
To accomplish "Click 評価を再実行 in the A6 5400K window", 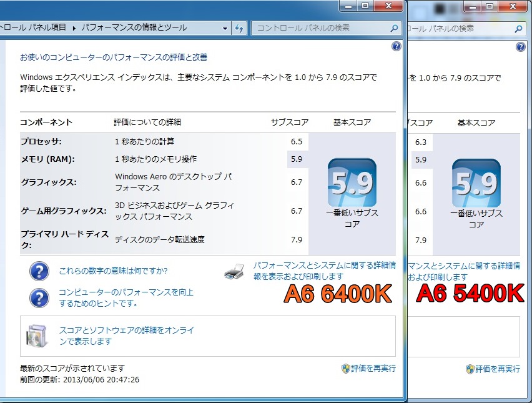I will coord(498,369).
